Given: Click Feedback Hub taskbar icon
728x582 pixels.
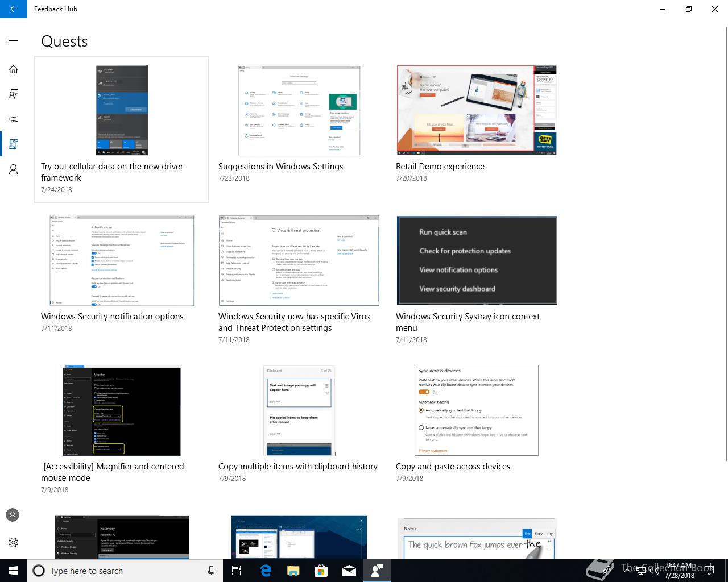Looking at the screenshot, I should [x=377, y=571].
